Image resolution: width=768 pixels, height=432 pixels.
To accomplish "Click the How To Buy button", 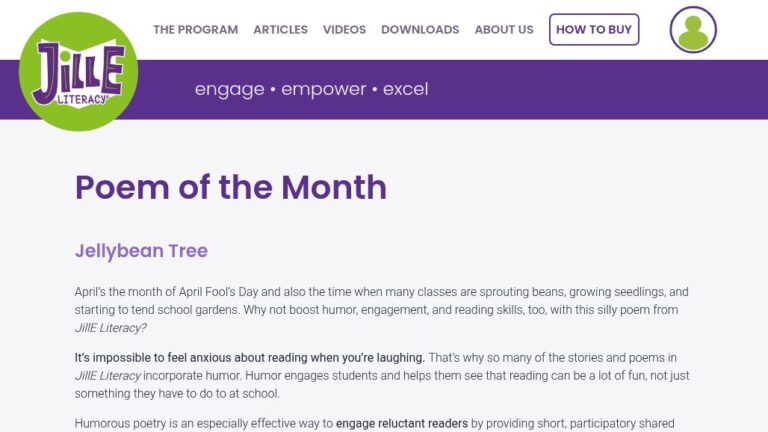I will tap(594, 29).
